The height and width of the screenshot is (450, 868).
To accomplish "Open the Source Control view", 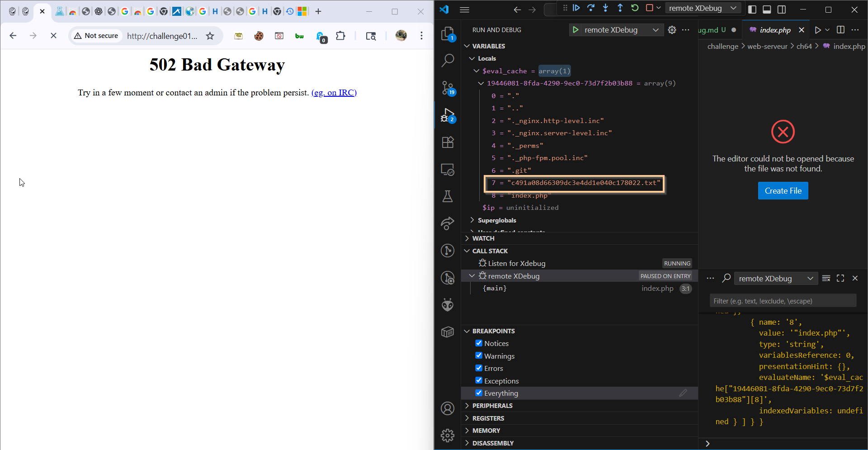I will (448, 88).
